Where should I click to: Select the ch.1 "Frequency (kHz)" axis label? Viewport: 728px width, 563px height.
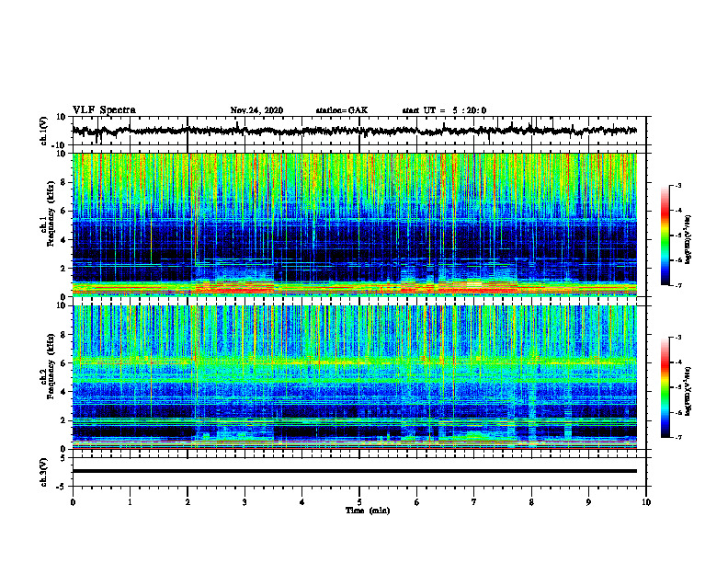tap(51, 214)
